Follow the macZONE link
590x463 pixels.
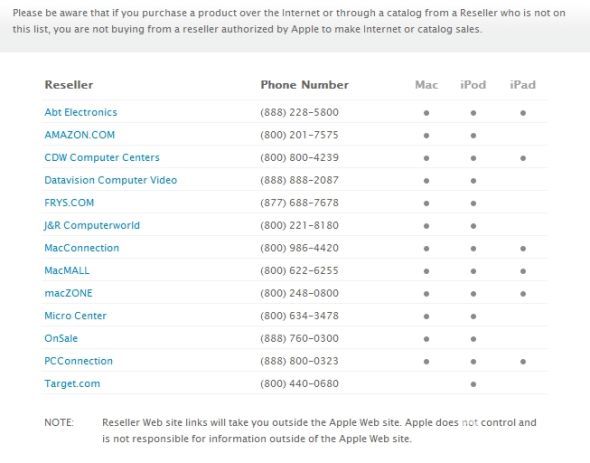coord(68,293)
